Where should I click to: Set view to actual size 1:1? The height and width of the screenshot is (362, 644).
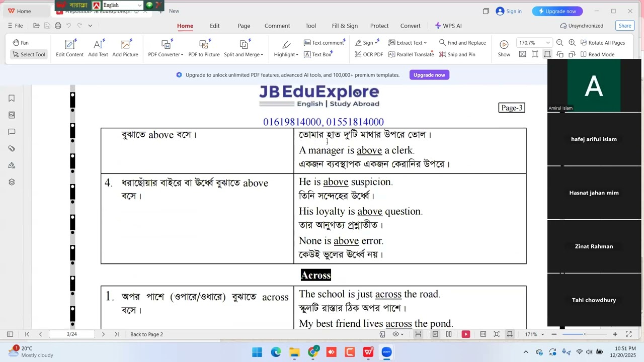click(x=523, y=54)
